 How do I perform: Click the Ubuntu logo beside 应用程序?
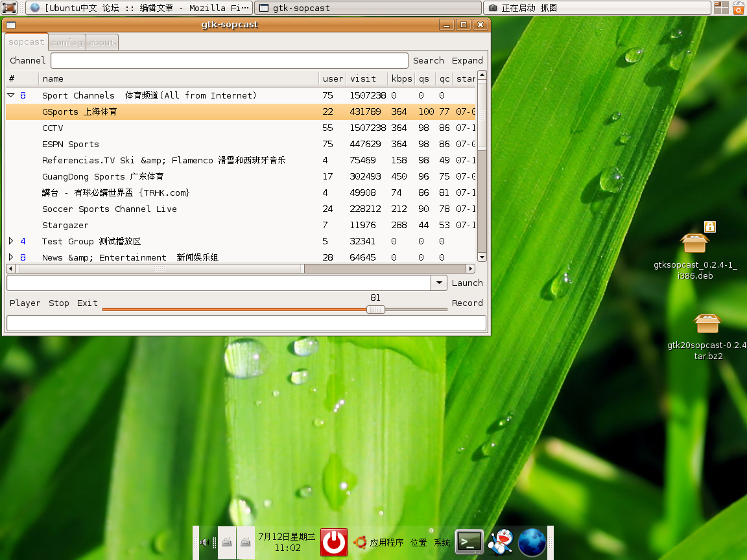(x=360, y=542)
